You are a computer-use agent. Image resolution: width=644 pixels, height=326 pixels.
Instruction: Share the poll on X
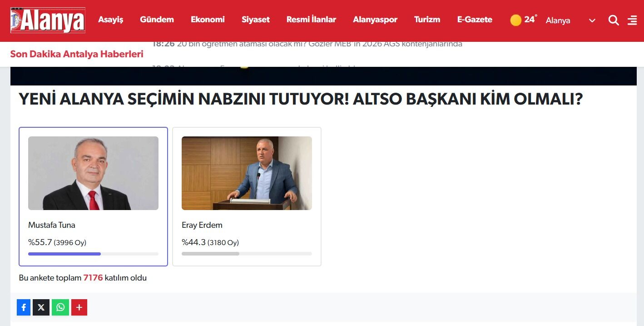point(41,307)
